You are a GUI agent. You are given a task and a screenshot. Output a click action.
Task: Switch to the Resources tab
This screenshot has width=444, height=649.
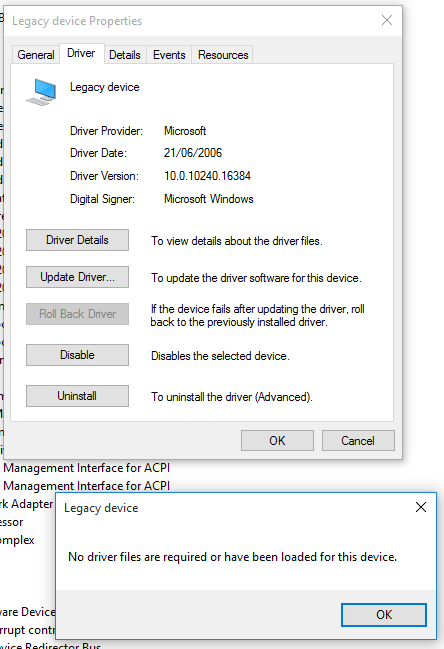point(223,55)
